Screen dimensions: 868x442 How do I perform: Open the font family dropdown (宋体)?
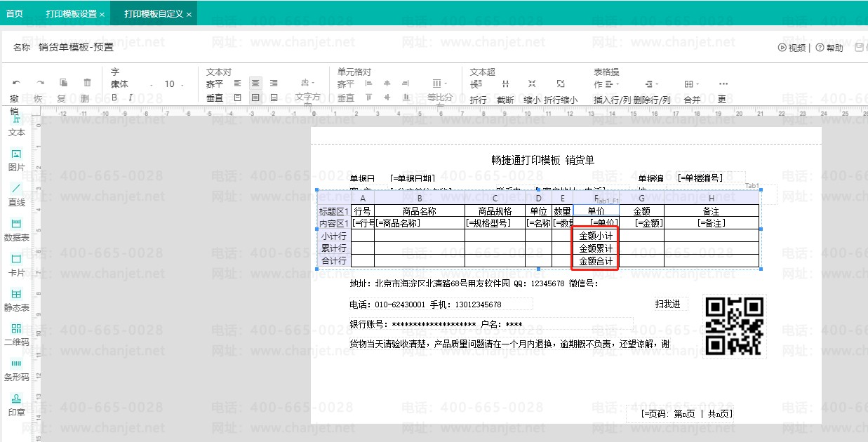click(x=132, y=84)
